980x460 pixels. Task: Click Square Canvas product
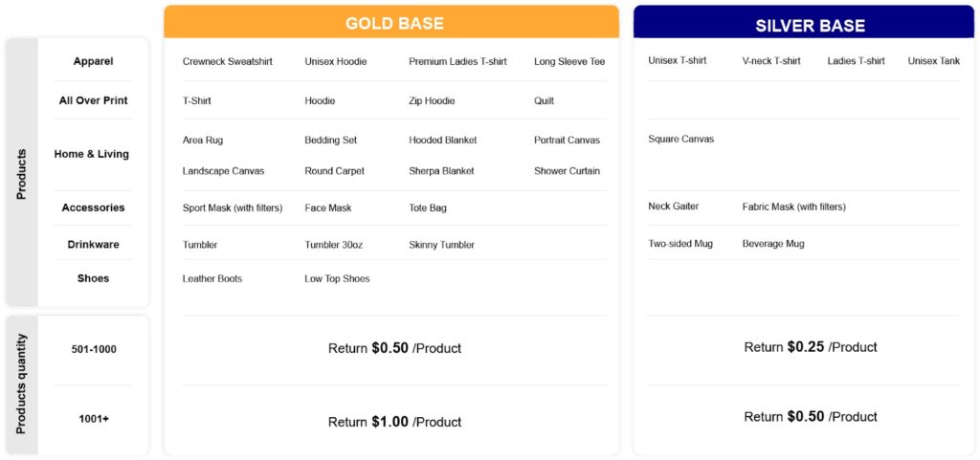tap(680, 139)
